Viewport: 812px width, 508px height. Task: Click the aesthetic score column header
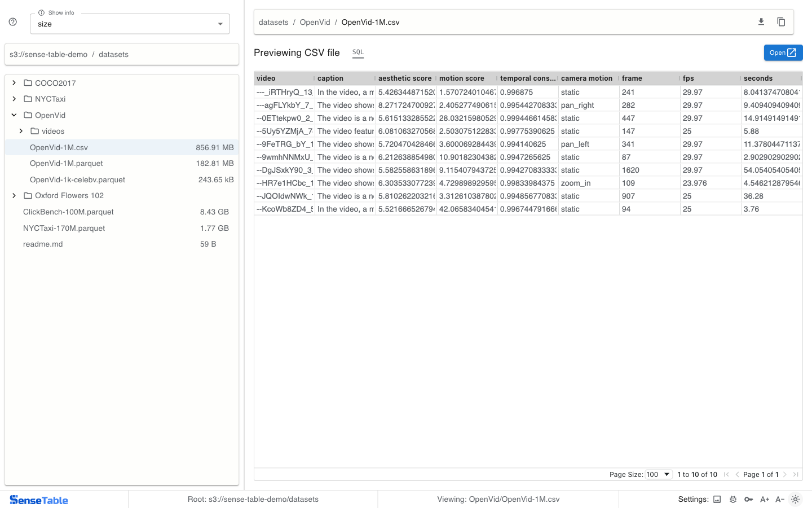pos(405,78)
